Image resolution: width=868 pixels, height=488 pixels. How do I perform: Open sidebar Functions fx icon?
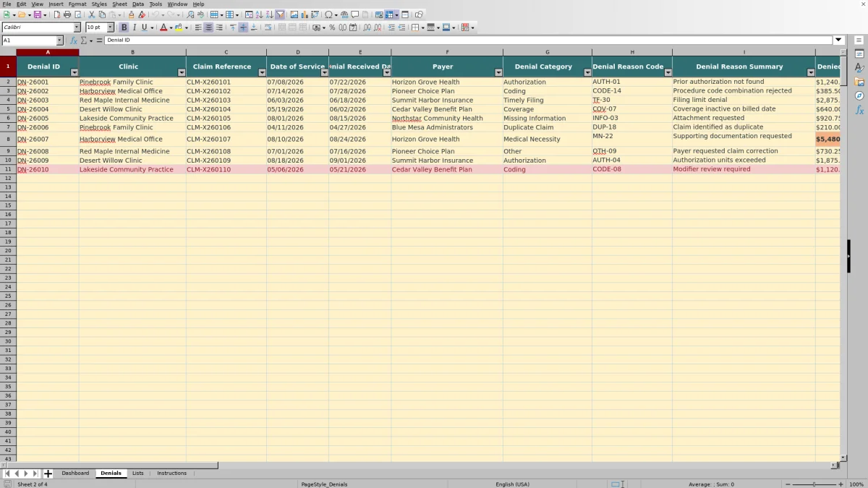[x=859, y=110]
